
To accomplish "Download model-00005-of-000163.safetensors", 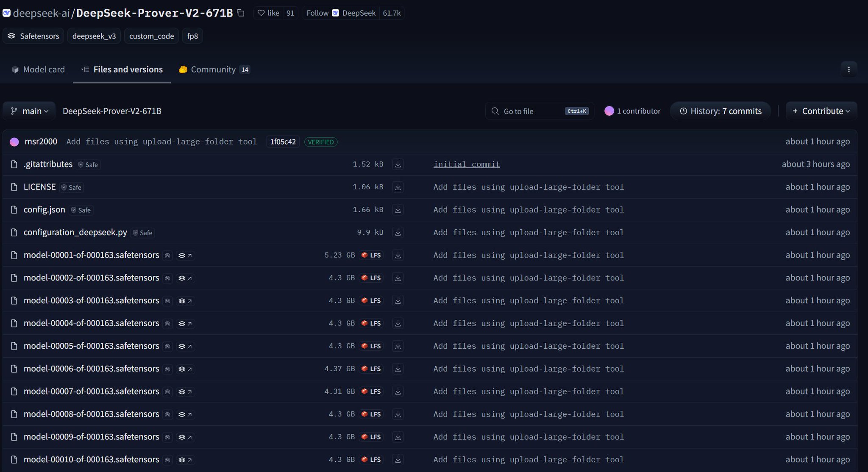I will tap(398, 346).
